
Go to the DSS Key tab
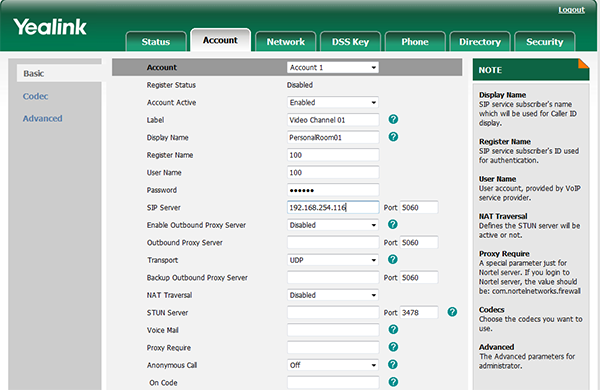click(350, 42)
